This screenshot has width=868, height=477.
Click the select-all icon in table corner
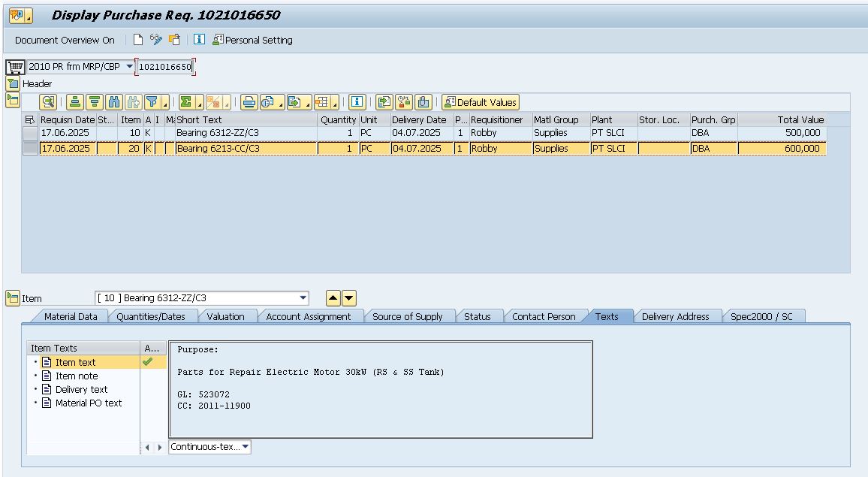tap(30, 119)
